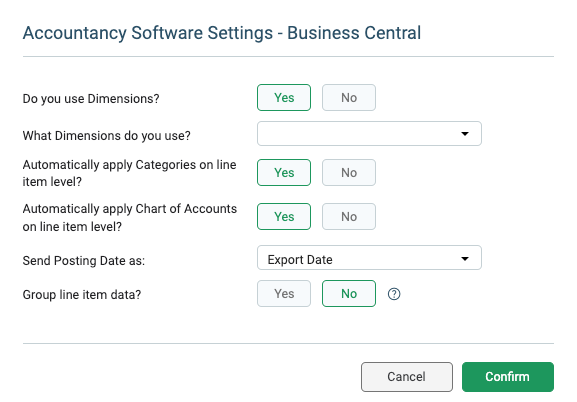The width and height of the screenshot is (577, 402).
Task: Click the arrow of the Dimensions dropdown
Action: pos(465,134)
